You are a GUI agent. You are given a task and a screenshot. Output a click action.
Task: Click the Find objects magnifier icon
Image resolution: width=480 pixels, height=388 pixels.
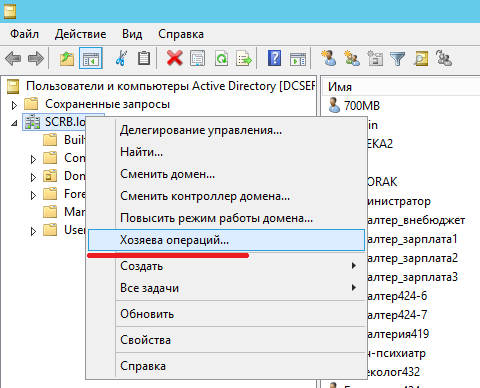tap(421, 59)
